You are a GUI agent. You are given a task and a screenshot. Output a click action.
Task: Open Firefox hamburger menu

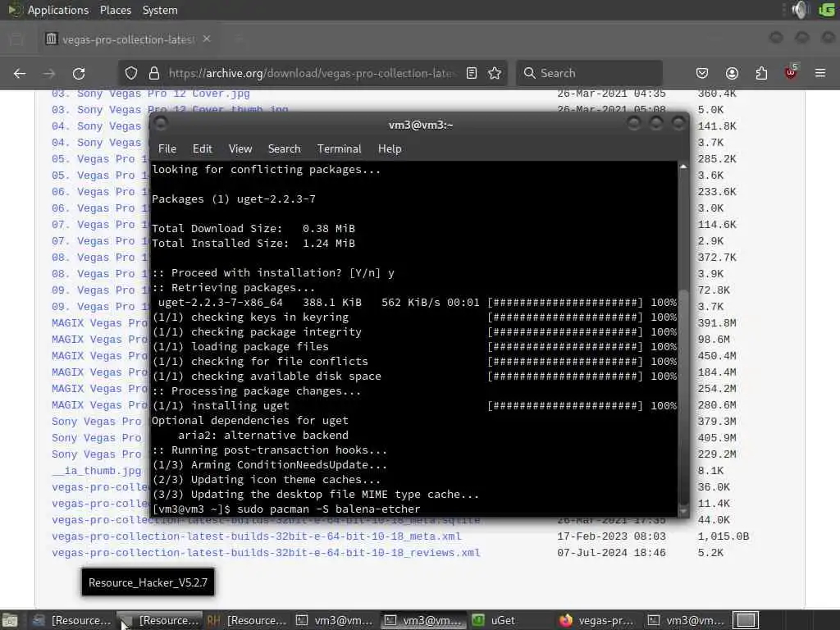820,73
